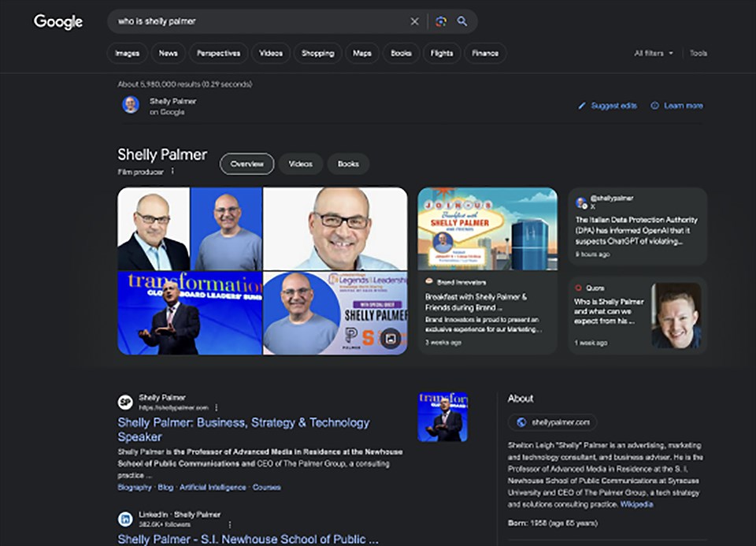756x546 pixels.
Task: Visit shellypalmer.com from the About panel
Action: tap(553, 422)
